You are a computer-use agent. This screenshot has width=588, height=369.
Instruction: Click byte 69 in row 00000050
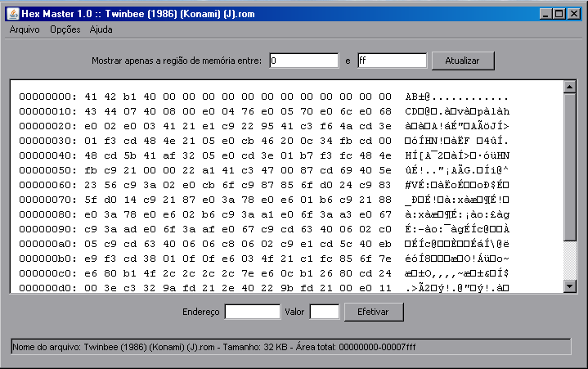pyautogui.click(x=346, y=170)
